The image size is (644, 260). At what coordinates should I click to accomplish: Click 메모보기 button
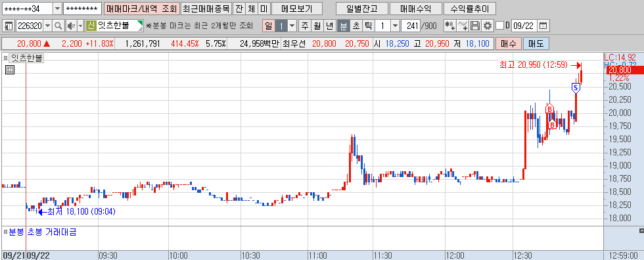pos(297,9)
